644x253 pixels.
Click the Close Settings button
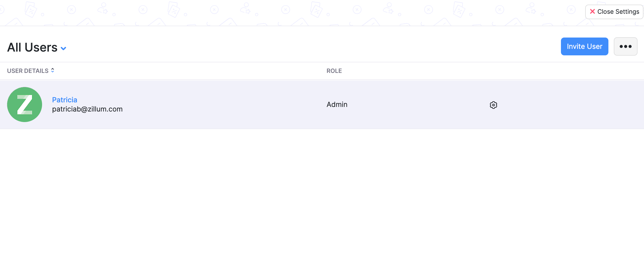click(x=614, y=11)
